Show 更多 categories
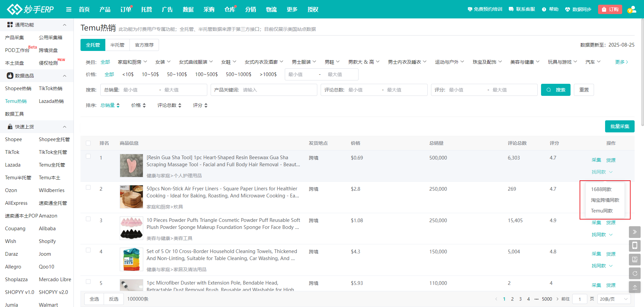Screen dimensions: 644x307 tap(622, 62)
